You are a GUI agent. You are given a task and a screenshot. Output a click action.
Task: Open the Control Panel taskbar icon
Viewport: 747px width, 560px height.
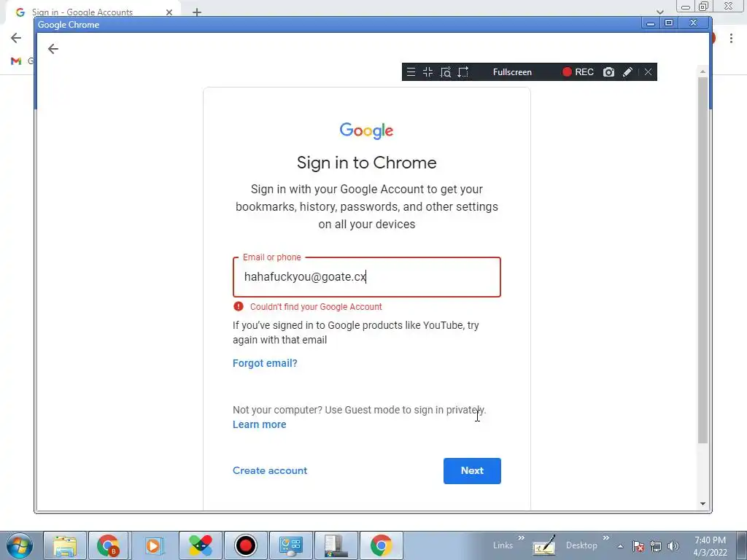291,545
